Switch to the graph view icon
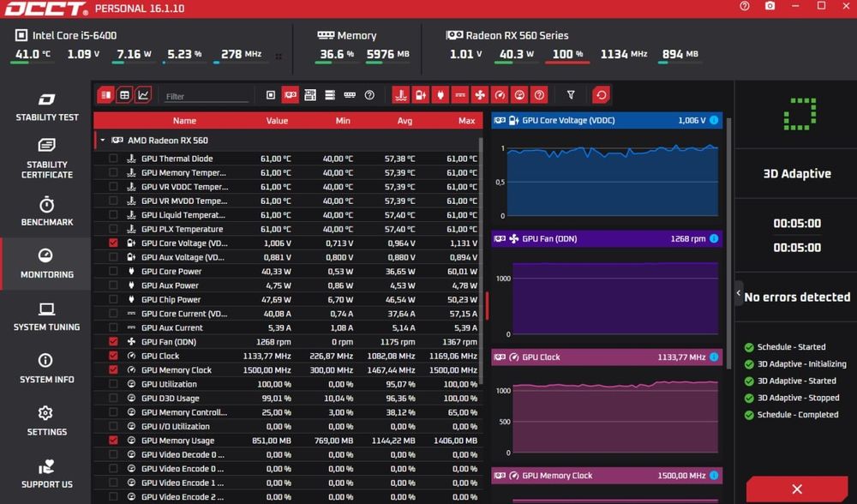 143,95
